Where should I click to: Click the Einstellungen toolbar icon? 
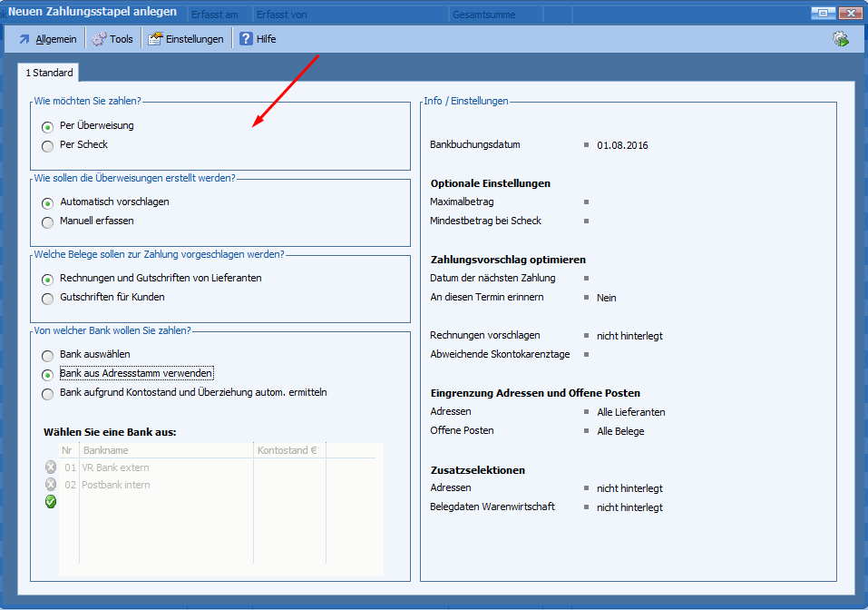pos(155,39)
